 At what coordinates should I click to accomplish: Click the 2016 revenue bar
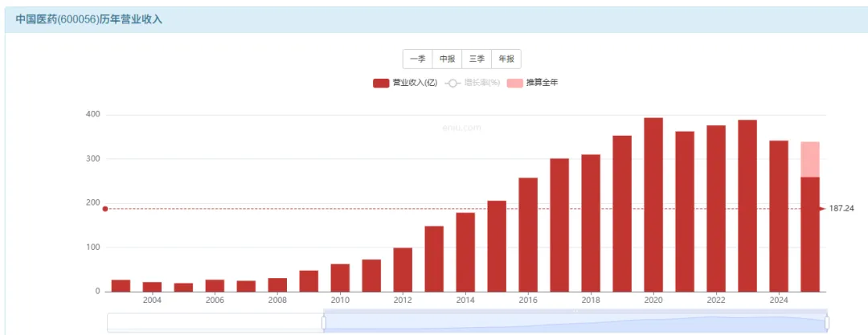pos(528,235)
